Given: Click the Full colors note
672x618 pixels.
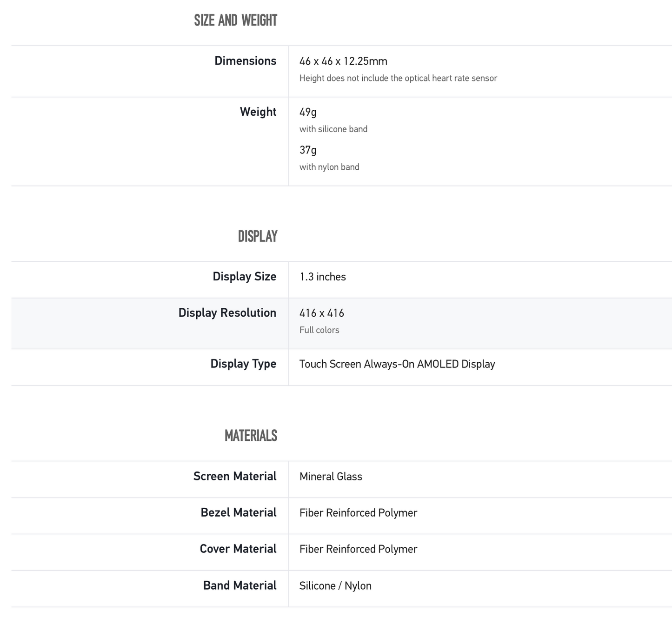Looking at the screenshot, I should (x=319, y=330).
